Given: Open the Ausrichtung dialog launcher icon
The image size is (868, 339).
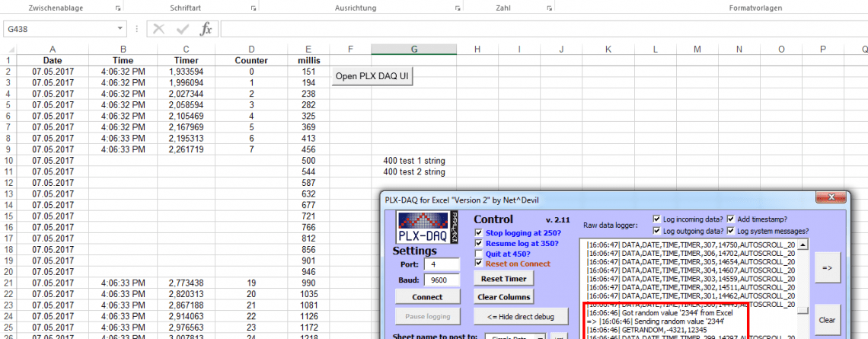Looking at the screenshot, I should 458,8.
